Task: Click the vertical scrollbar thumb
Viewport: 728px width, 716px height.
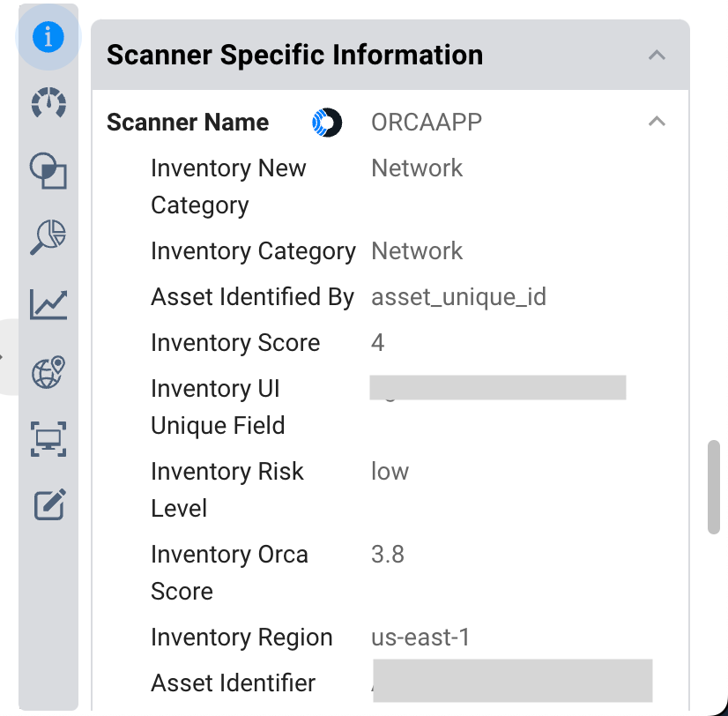Action: pyautogui.click(x=714, y=487)
